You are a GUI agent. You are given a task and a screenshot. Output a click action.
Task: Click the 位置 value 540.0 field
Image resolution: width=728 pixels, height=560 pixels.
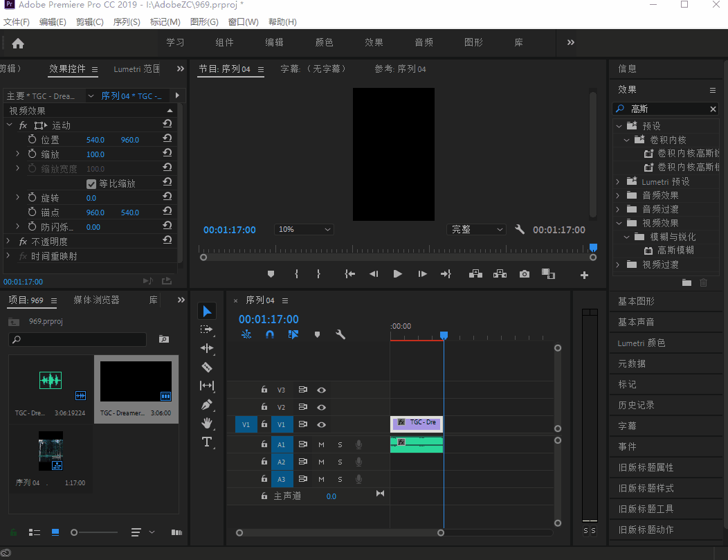tap(95, 140)
